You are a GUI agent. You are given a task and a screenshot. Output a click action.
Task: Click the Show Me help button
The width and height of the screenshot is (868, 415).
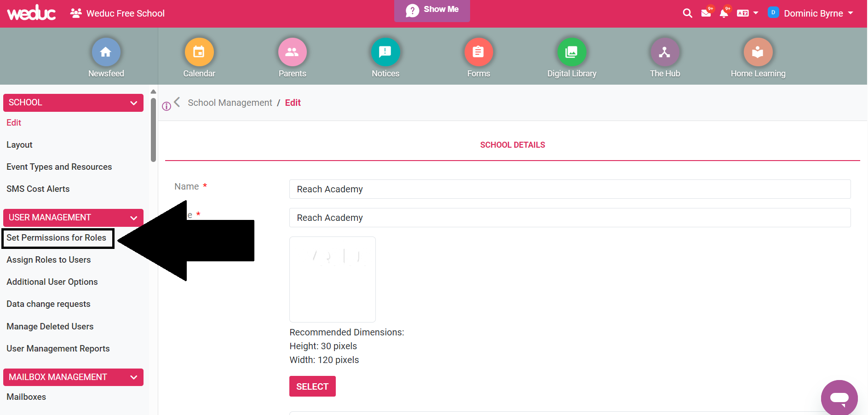tap(432, 10)
